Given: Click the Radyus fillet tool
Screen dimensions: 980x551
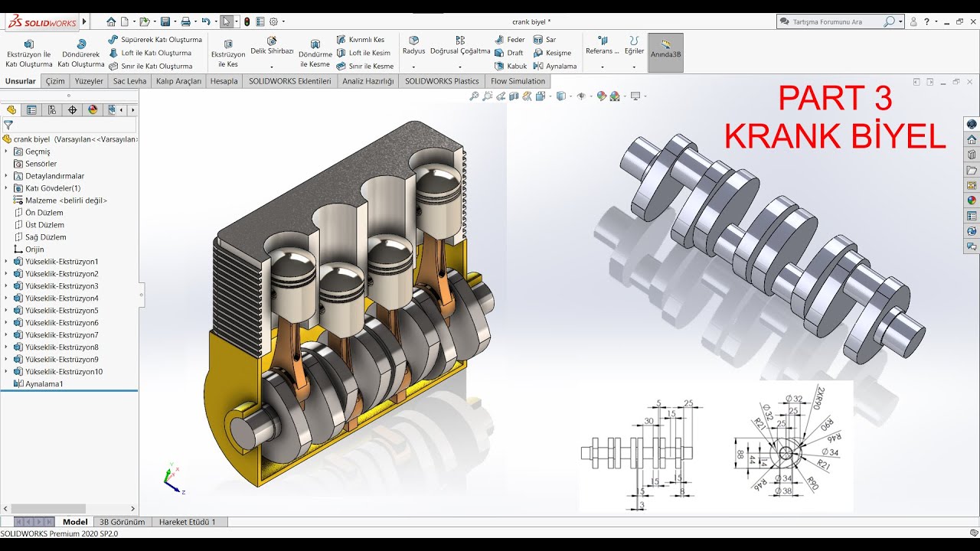Looking at the screenshot, I should coord(413,45).
